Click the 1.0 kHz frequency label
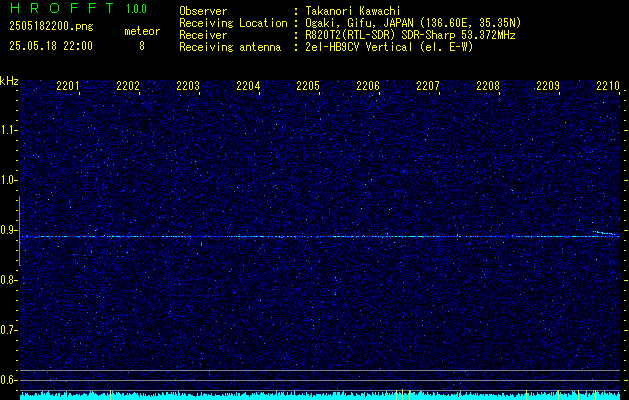The image size is (629, 400). coord(8,181)
